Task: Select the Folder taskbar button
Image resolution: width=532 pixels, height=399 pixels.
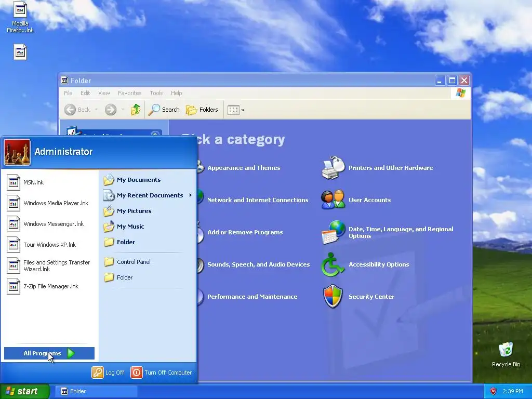Action: click(96, 391)
